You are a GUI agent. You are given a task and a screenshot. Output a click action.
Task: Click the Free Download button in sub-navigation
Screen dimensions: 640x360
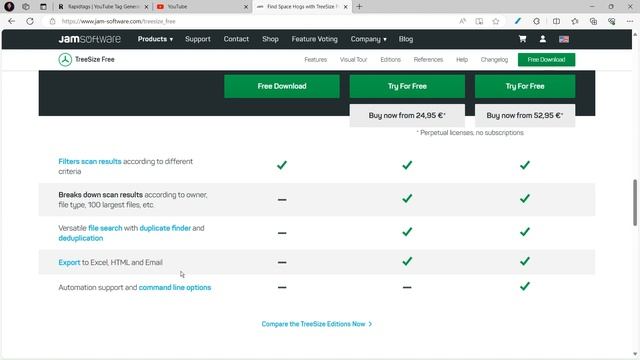tap(546, 60)
